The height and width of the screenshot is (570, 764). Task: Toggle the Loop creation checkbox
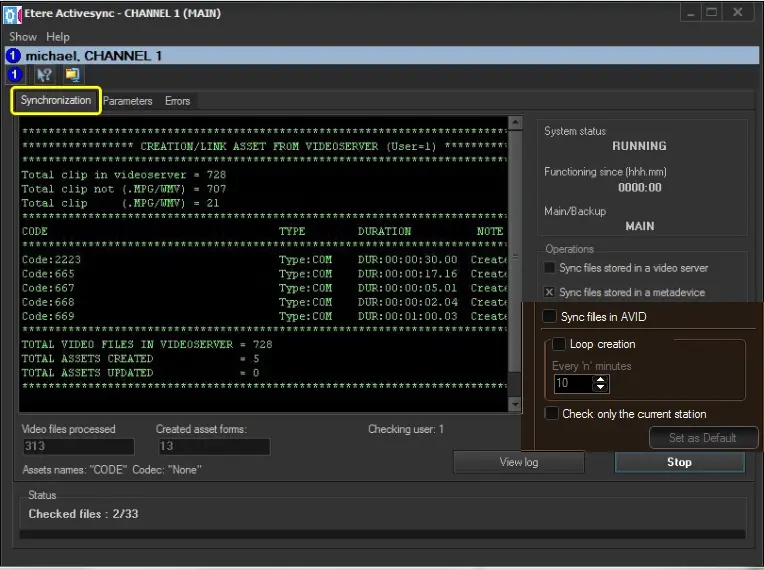click(x=559, y=344)
